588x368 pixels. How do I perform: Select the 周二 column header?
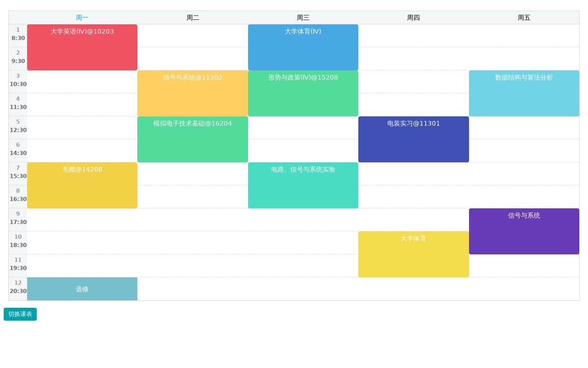[193, 17]
